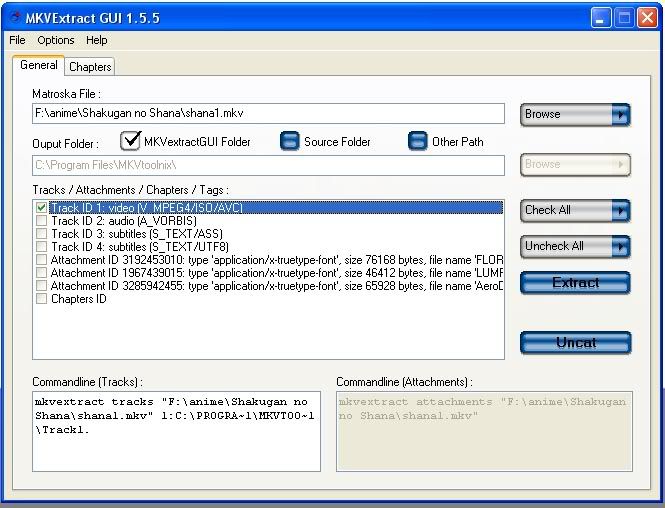Select row 'Track ID 2: audio (A_VORBIS)'

click(x=124, y=221)
